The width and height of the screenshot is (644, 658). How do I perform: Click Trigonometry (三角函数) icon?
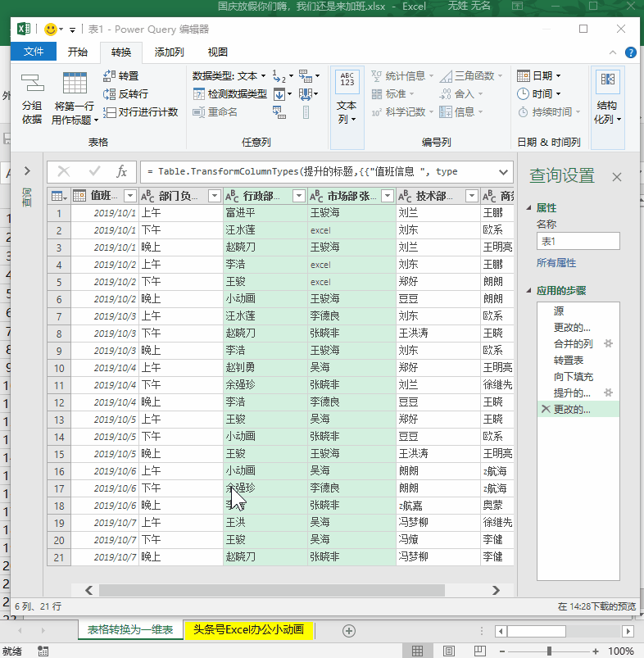(x=446, y=76)
